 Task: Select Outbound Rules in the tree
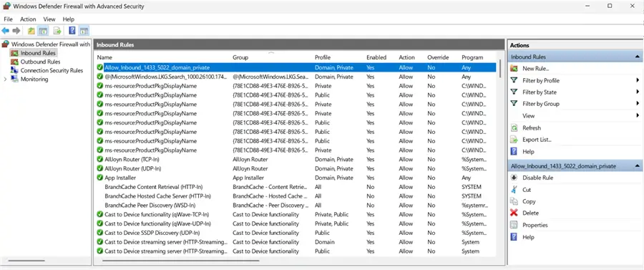[41, 62]
